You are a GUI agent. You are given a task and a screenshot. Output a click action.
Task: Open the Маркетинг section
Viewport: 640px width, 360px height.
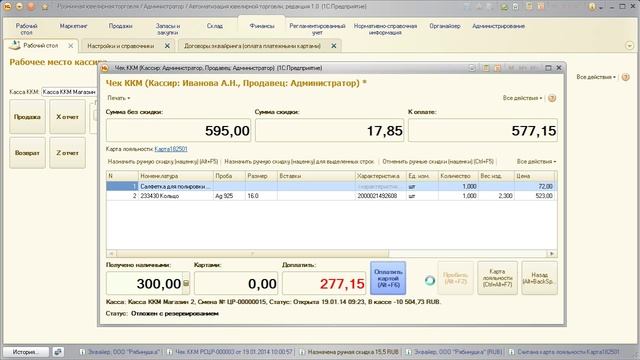(73, 26)
